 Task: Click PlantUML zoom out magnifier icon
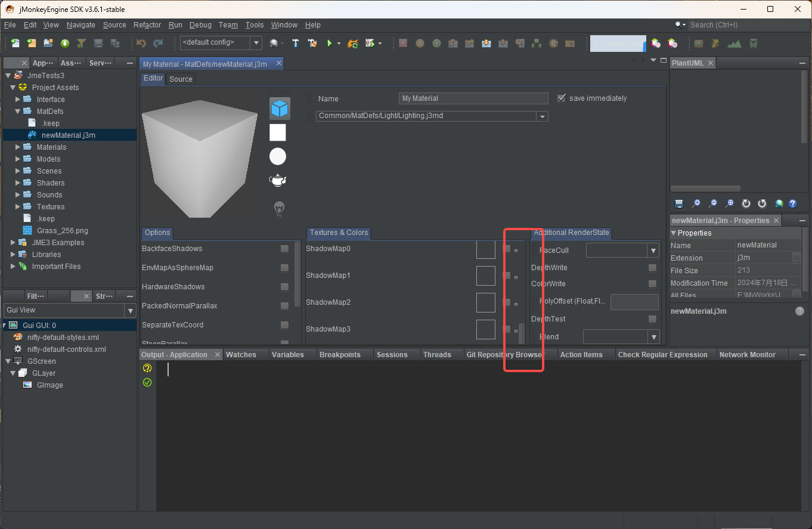click(x=713, y=203)
